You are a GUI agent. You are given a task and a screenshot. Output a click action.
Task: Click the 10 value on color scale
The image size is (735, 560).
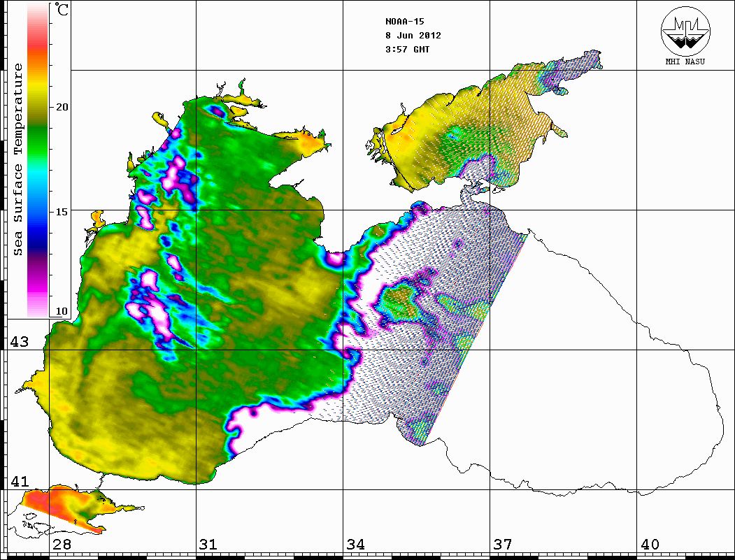point(62,311)
